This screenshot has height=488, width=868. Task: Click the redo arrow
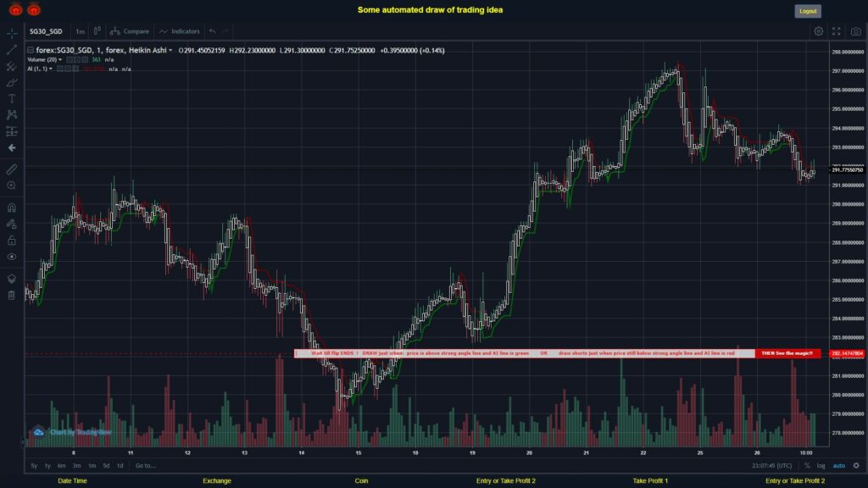point(225,31)
